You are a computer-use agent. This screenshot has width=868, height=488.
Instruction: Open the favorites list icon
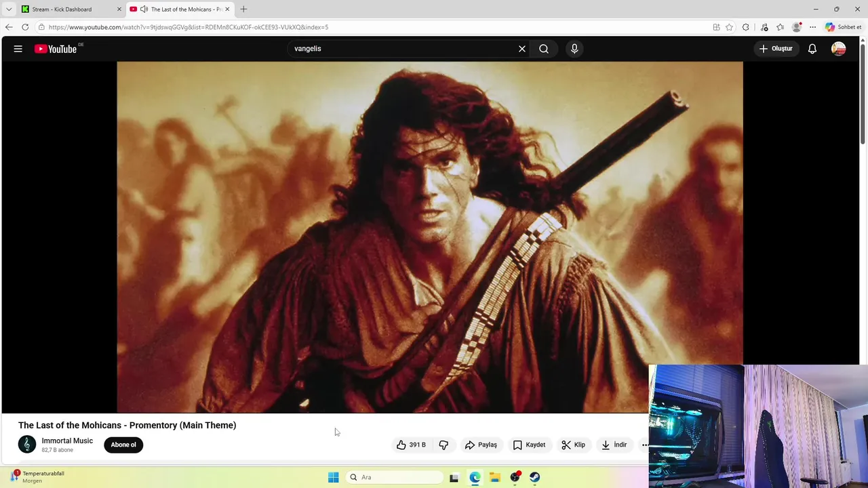coord(781,27)
